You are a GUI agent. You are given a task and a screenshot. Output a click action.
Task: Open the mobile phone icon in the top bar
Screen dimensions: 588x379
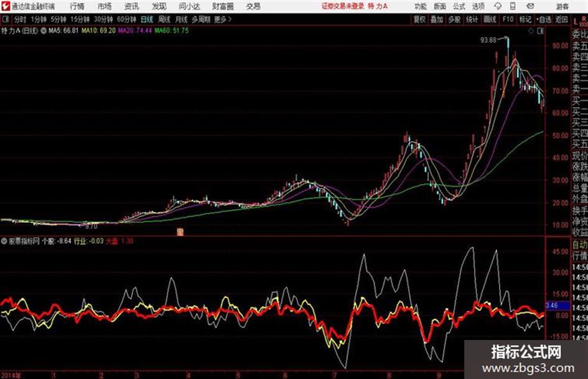tap(513, 6)
